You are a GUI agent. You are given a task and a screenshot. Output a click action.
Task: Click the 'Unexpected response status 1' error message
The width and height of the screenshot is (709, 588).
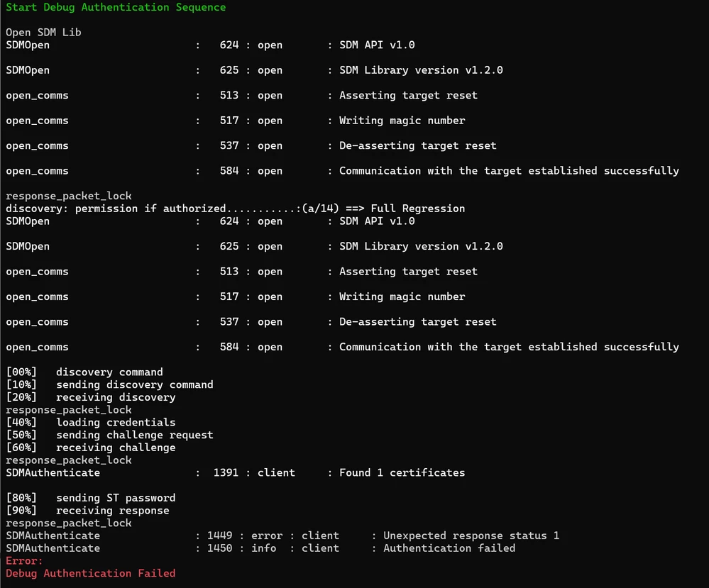click(471, 536)
